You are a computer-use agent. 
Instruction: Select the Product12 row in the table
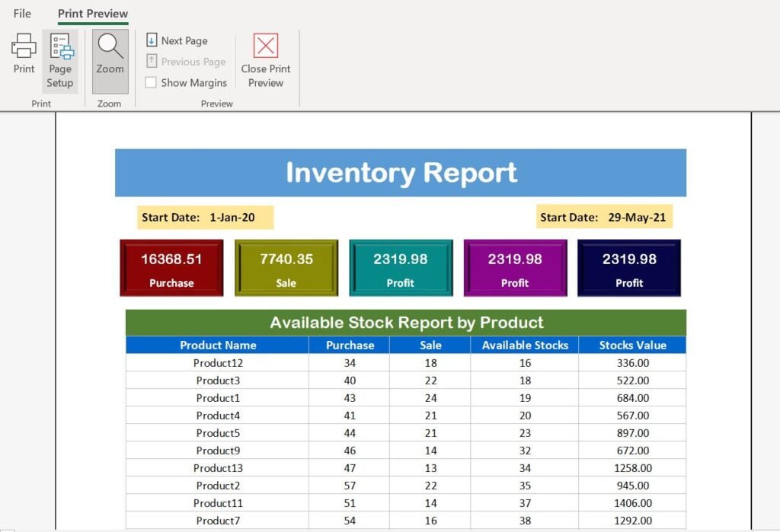click(x=218, y=363)
